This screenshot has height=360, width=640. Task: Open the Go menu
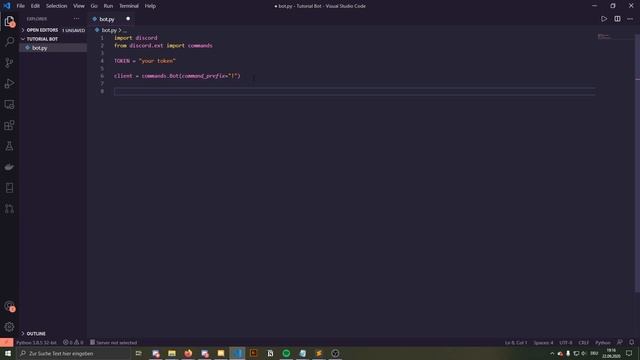pos(94,6)
